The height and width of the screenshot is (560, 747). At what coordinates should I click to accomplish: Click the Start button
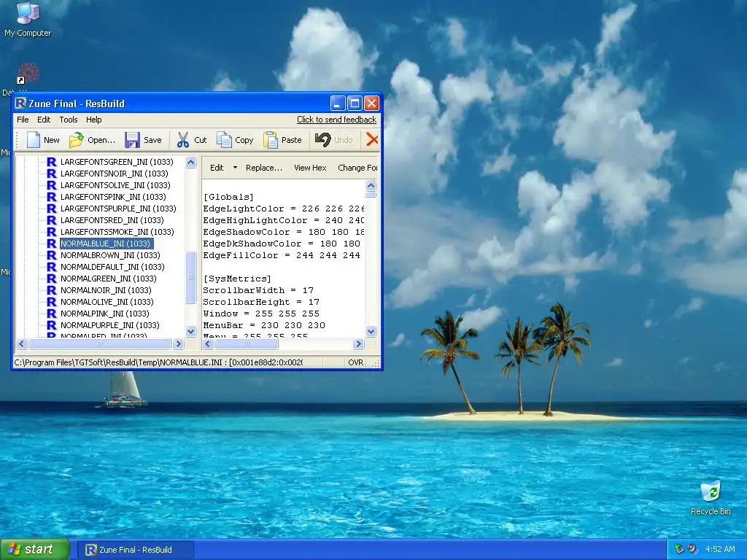click(x=35, y=550)
